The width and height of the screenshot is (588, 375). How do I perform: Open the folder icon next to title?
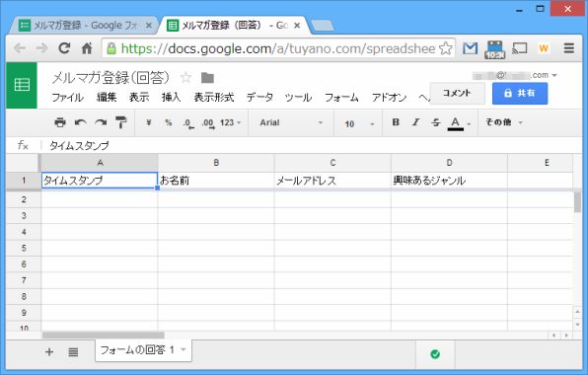coord(207,78)
